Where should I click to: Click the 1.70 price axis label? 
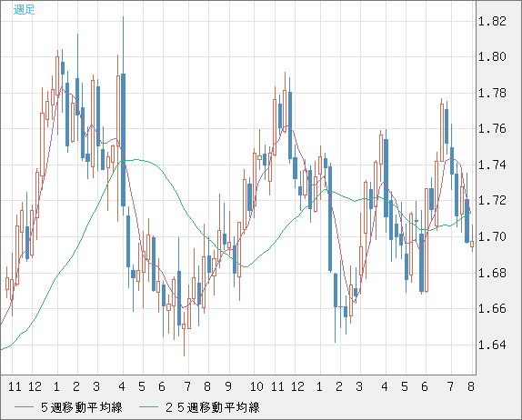click(492, 236)
